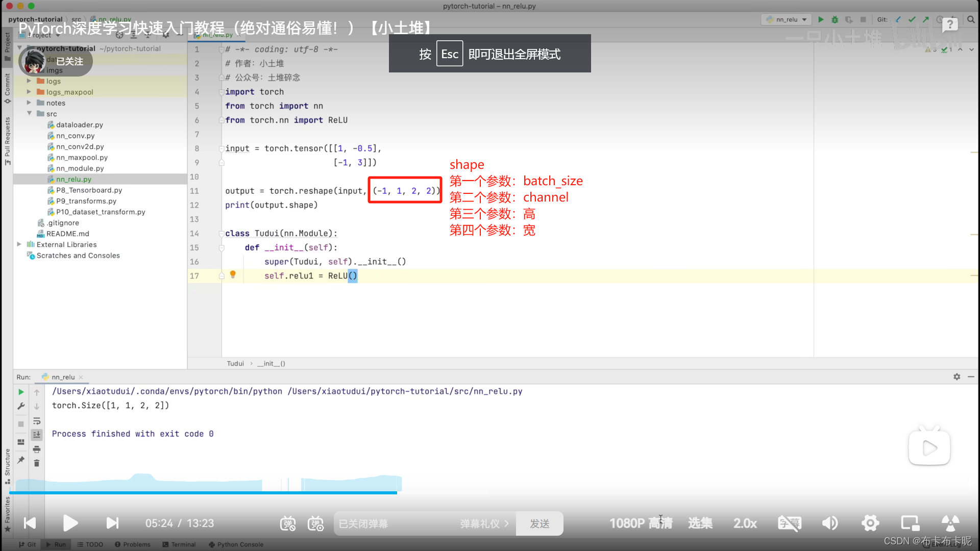Expand the src folder in project tree

pos(28,113)
